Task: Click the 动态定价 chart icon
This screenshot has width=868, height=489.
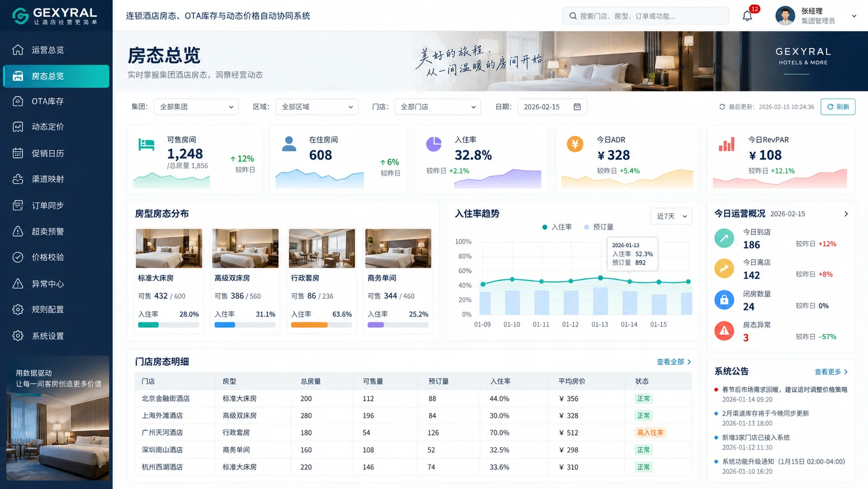Action: (x=18, y=127)
